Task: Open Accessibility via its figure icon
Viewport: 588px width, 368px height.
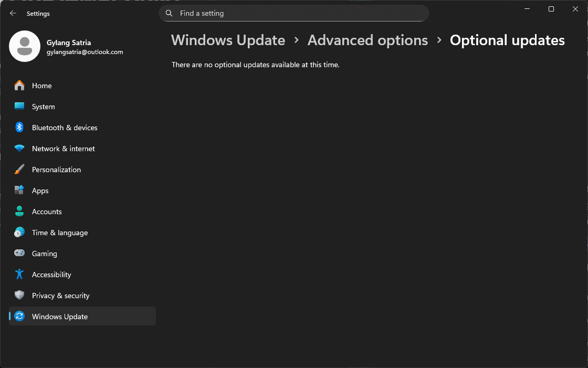Action: [19, 275]
